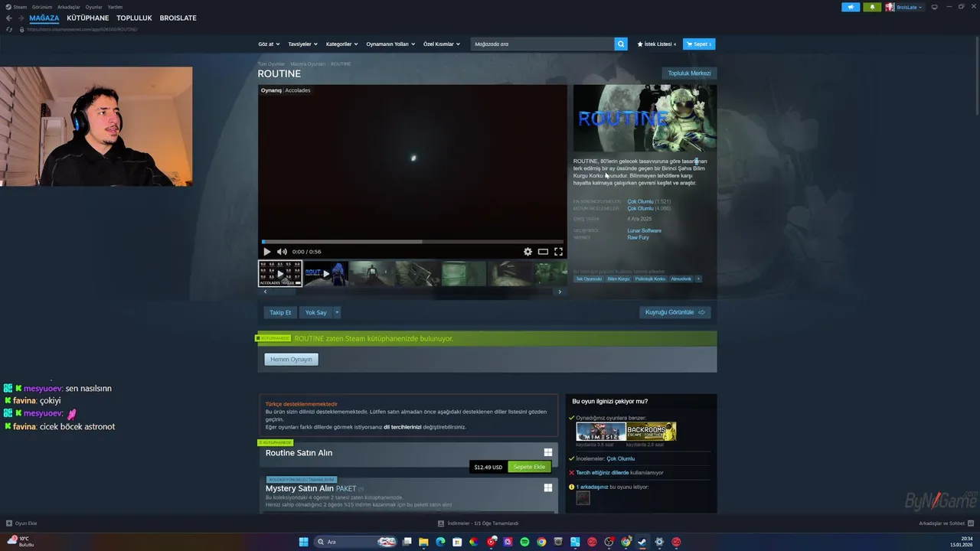Screen dimensions: 980x551
Task: Launch Microsoft Edge from the taskbar
Action: click(440, 542)
